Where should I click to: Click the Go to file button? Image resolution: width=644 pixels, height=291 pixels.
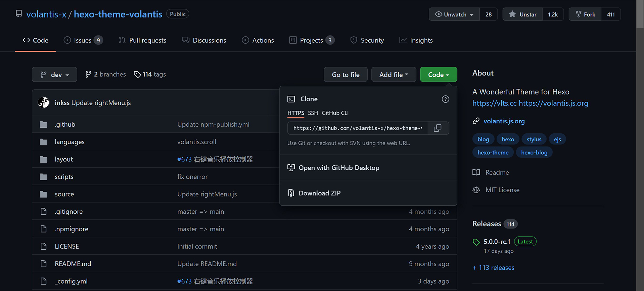[x=346, y=75]
